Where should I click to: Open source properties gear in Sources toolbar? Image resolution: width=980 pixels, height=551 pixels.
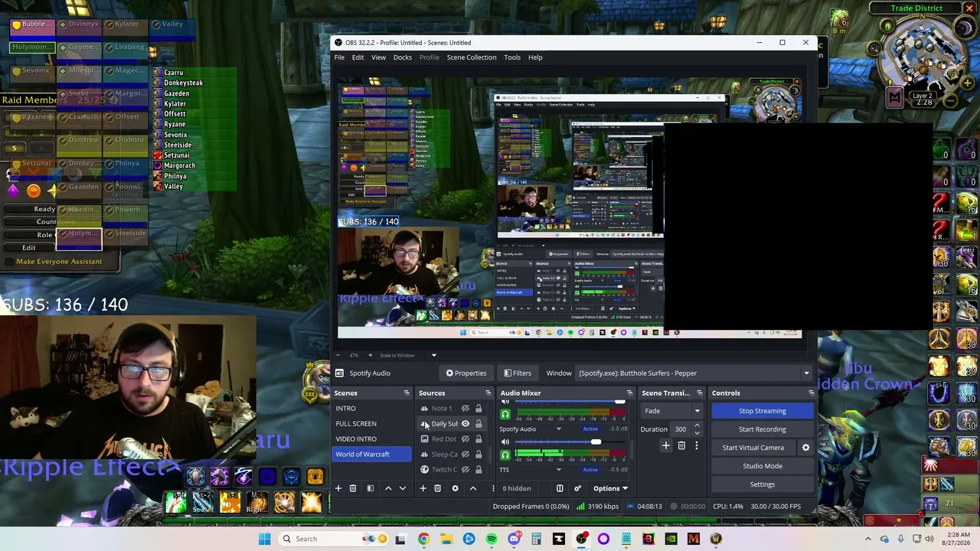tap(456, 488)
